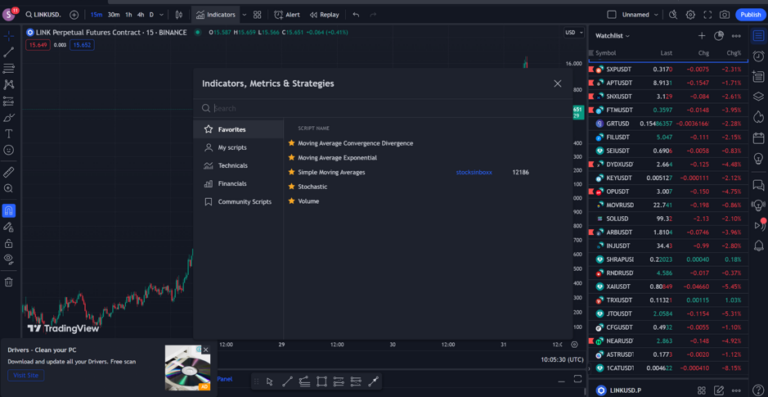Screen dimensions: 768x397
Task: Select the 15m timeframe
Action: [96, 15]
